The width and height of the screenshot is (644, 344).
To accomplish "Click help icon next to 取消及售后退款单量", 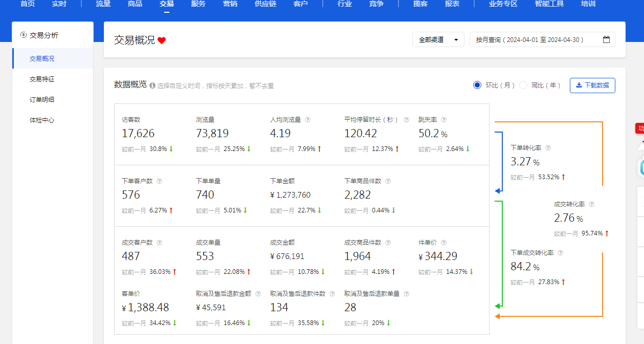I will (406, 294).
